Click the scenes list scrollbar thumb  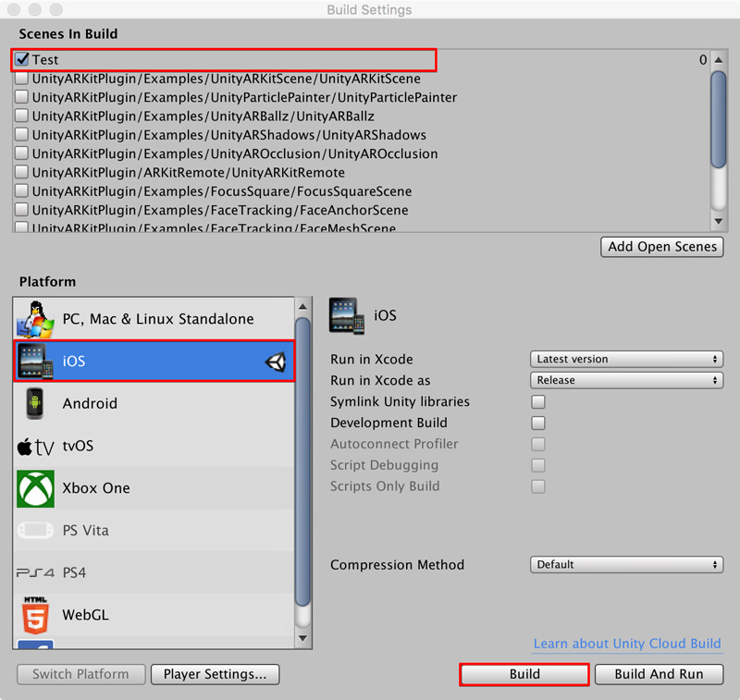point(719,119)
